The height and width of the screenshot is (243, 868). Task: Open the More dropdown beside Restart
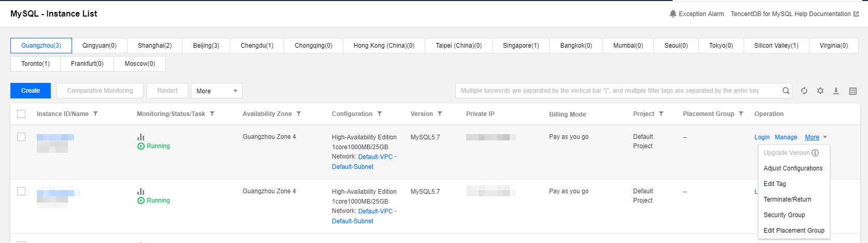(x=216, y=91)
